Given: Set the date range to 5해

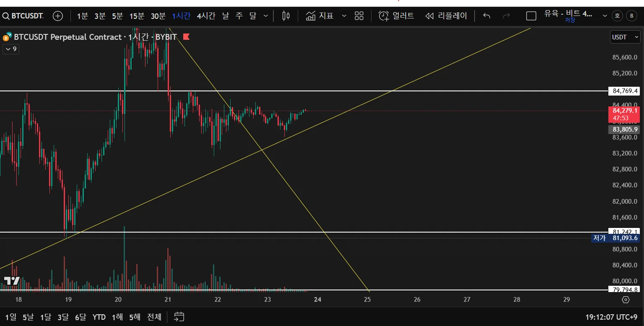Looking at the screenshot, I should 135,317.
